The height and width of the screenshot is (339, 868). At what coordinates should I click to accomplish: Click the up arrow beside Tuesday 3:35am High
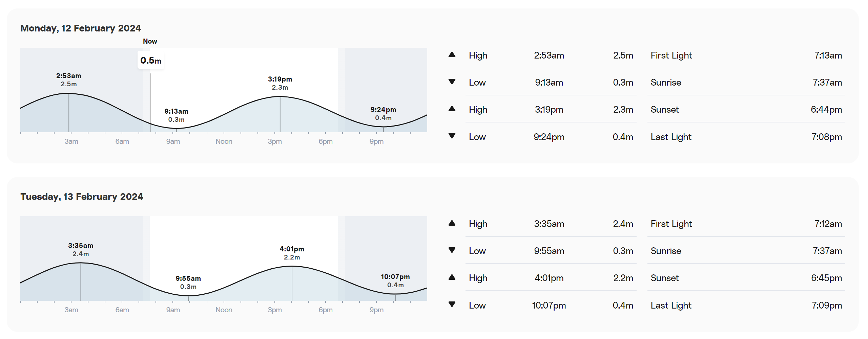tap(452, 223)
